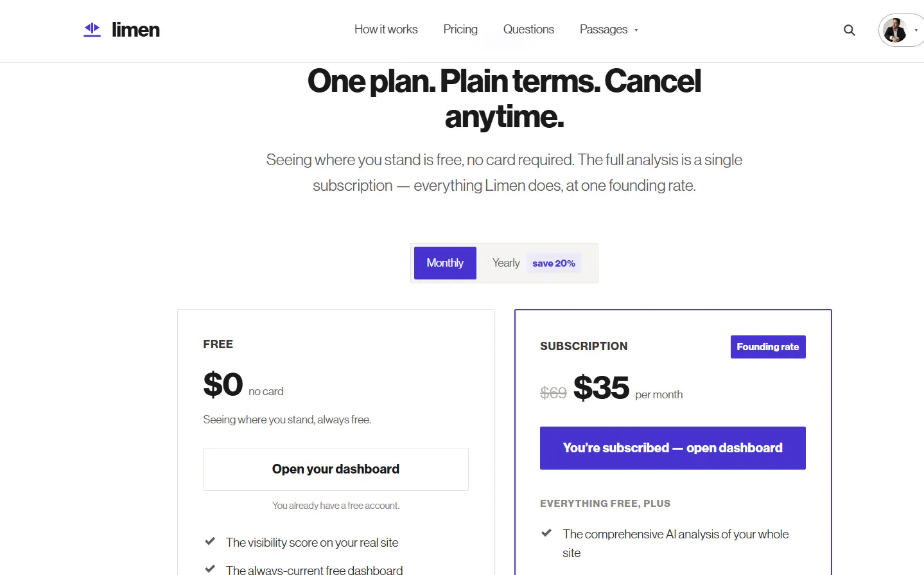Open the Passages menu item
924x575 pixels.
(x=603, y=30)
